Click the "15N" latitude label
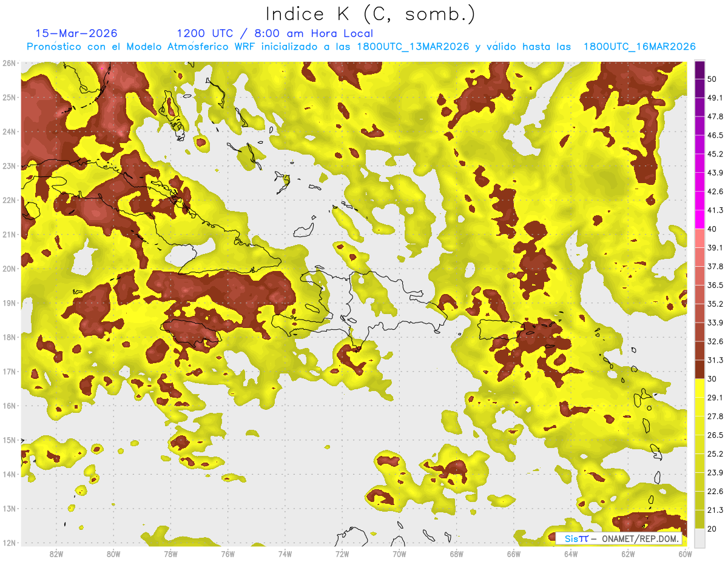Viewport: 728px width, 562px height. pos(8,440)
